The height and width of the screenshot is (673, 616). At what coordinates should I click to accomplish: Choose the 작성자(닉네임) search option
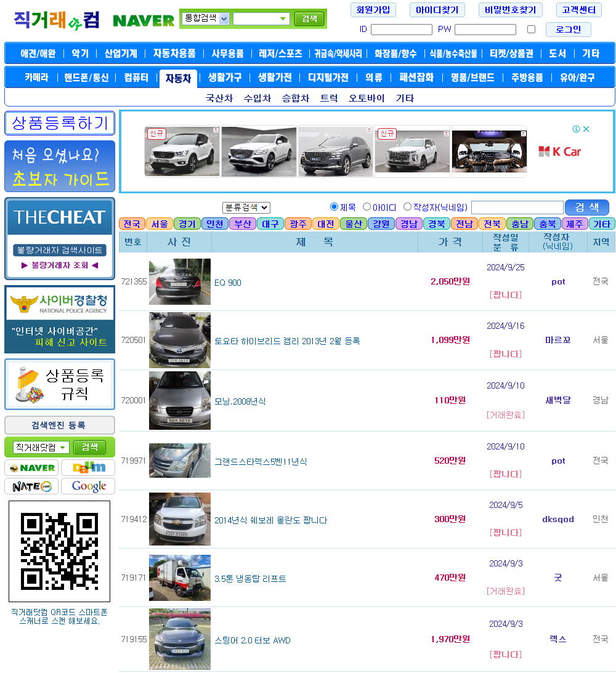pyautogui.click(x=407, y=207)
